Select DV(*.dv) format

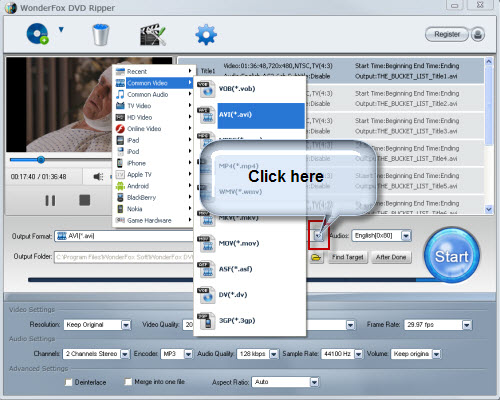pos(250,295)
